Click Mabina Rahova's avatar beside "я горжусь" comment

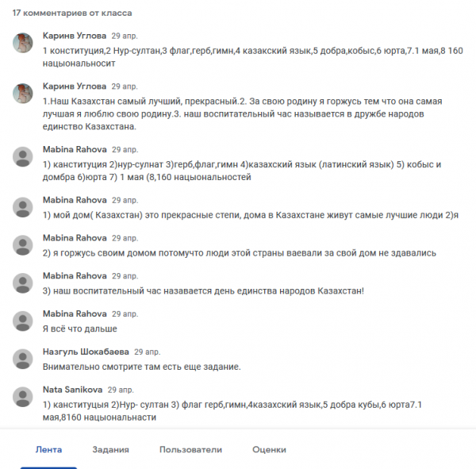(24, 245)
